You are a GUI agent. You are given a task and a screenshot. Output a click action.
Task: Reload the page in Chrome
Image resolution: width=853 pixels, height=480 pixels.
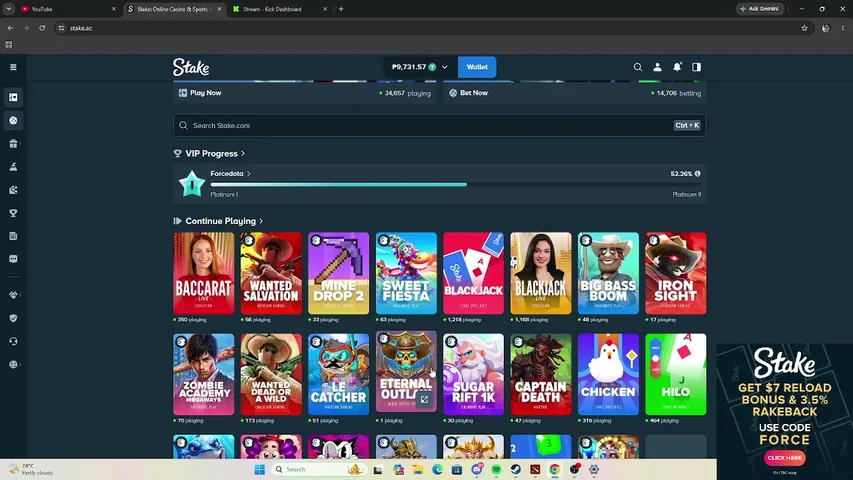[42, 28]
